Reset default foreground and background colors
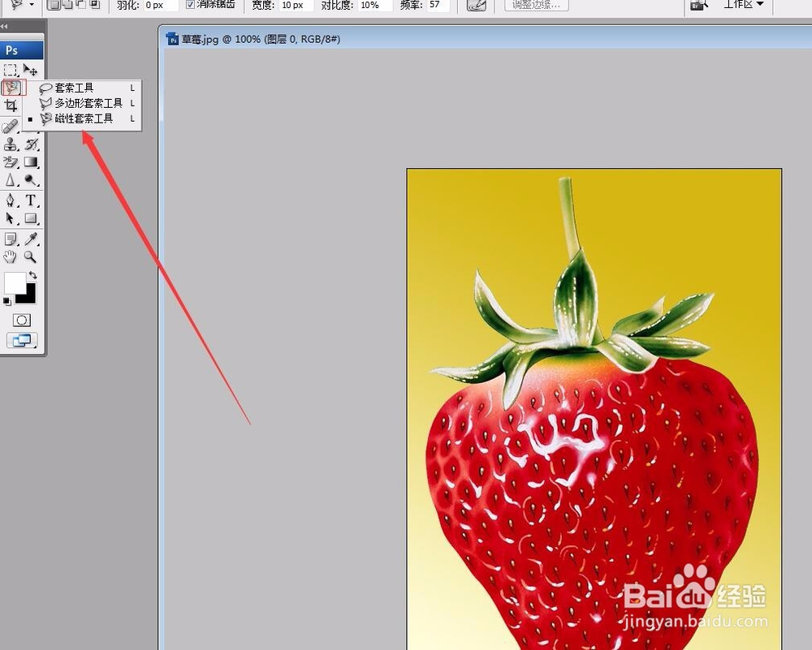 (6, 301)
